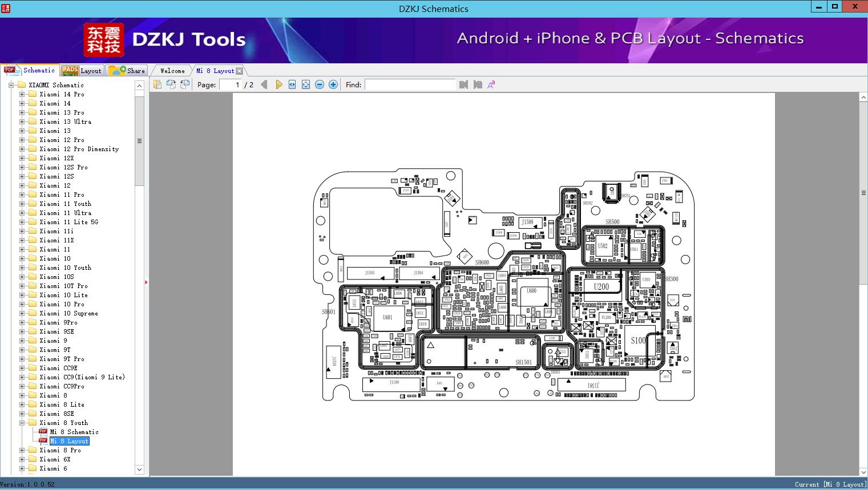This screenshot has height=490, width=868.
Task: Click the Xiaomi 8SE folder icon
Action: point(33,414)
